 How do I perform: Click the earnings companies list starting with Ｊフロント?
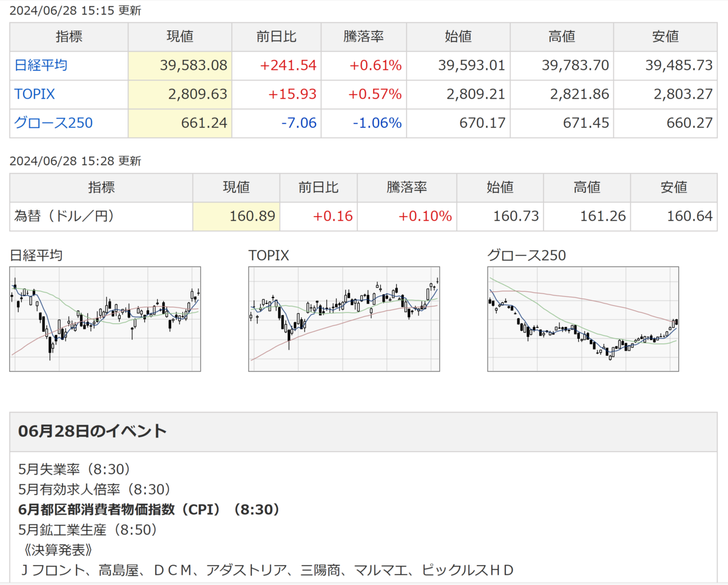(x=267, y=570)
